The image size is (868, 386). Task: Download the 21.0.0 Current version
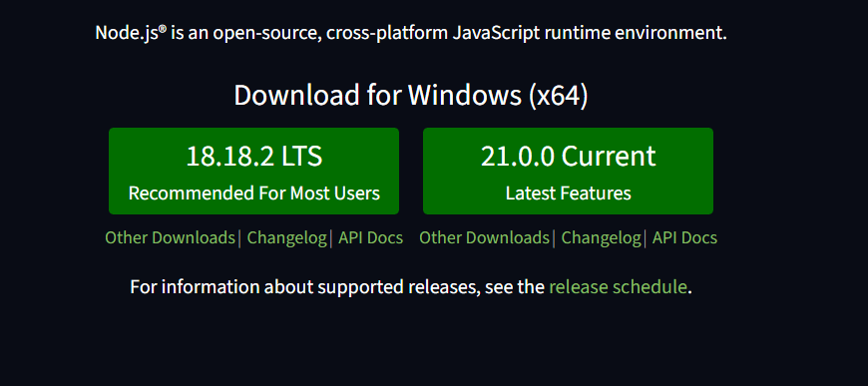pos(568,172)
